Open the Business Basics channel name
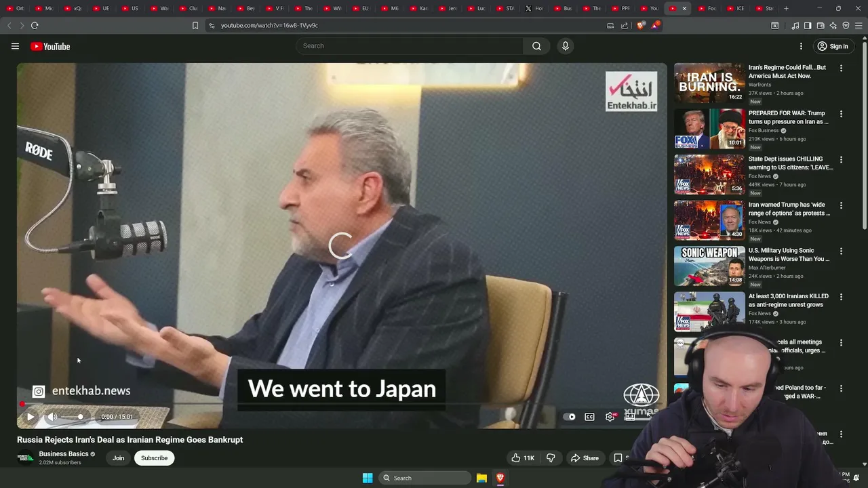This screenshot has height=488, width=868. (64, 454)
